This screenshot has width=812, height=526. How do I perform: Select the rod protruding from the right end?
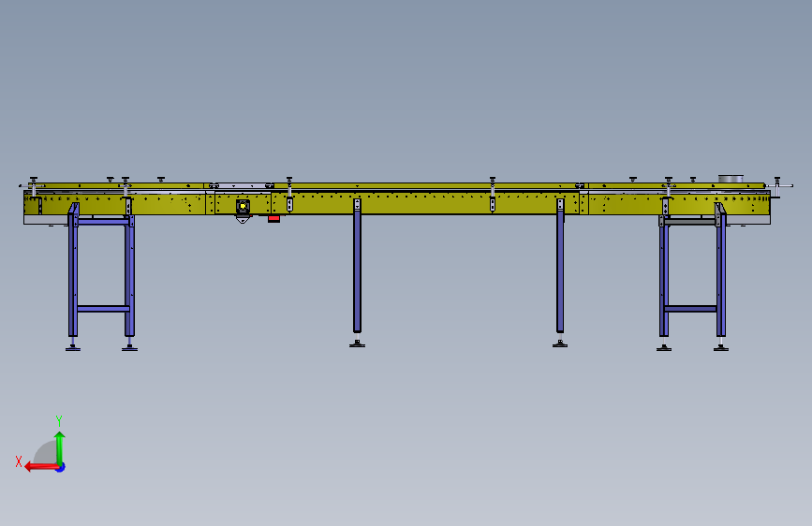click(x=782, y=186)
